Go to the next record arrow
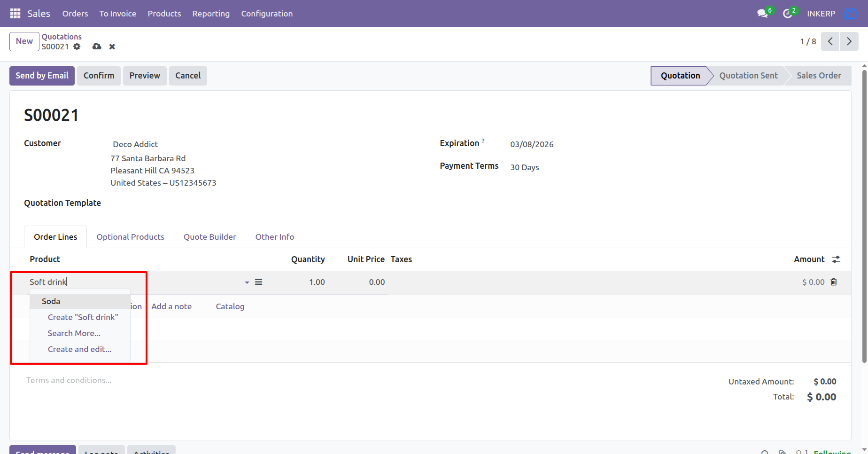The height and width of the screenshot is (454, 868). (x=849, y=41)
